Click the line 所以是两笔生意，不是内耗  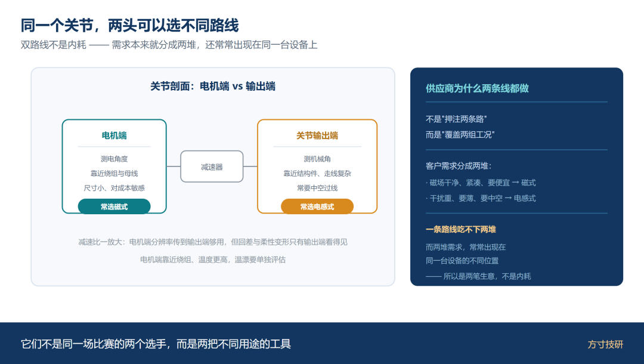478,276
